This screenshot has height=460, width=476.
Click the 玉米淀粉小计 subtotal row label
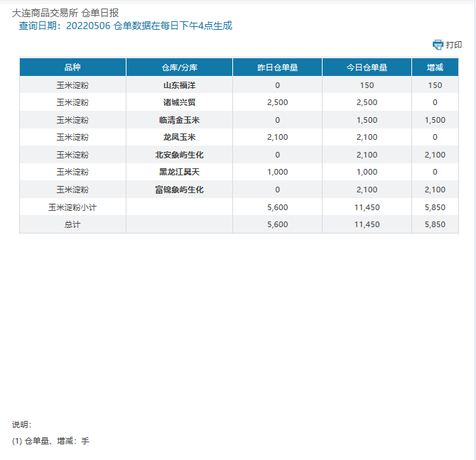coord(72,207)
